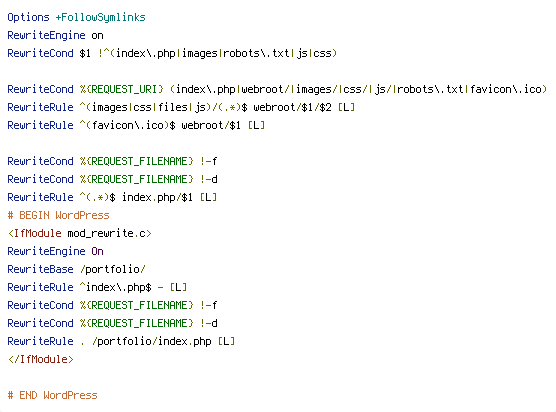Click the RewriteBase /portfolio/ line
Image resolution: width=556 pixels, height=412 pixels.
point(76,269)
